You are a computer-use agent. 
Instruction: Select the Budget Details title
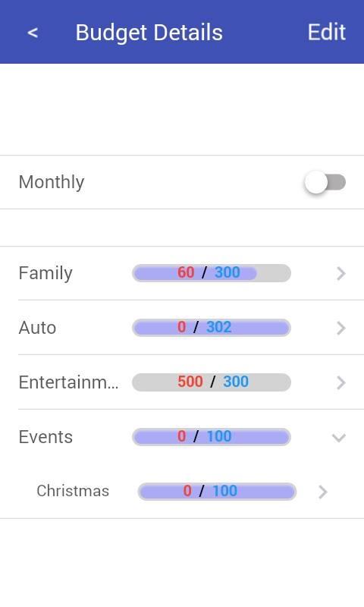(x=149, y=33)
